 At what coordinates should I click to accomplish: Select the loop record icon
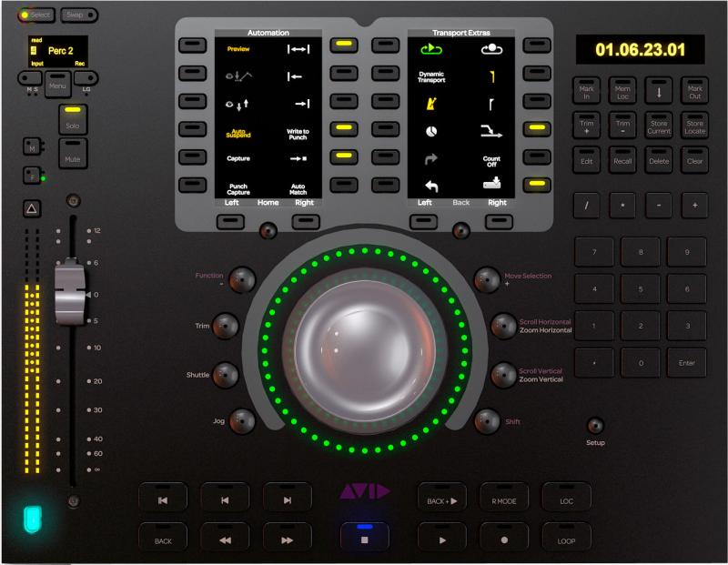click(492, 48)
